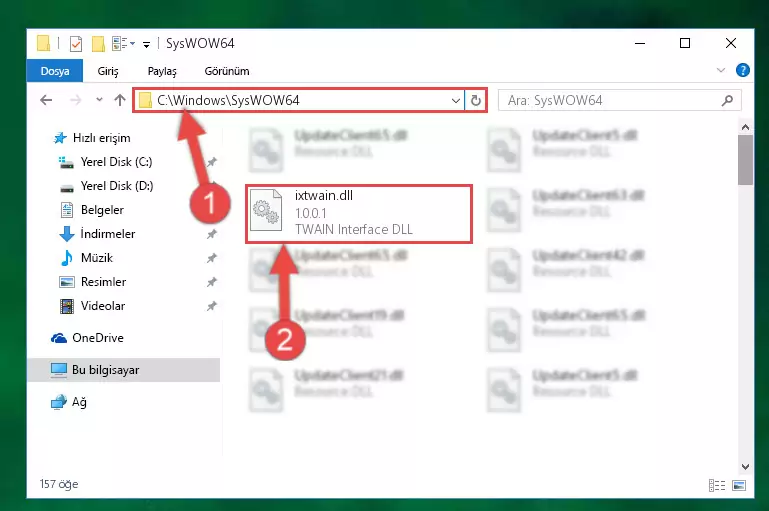Open Resimler folder in sidebar
Screen dimensions: 769x511
92,282
